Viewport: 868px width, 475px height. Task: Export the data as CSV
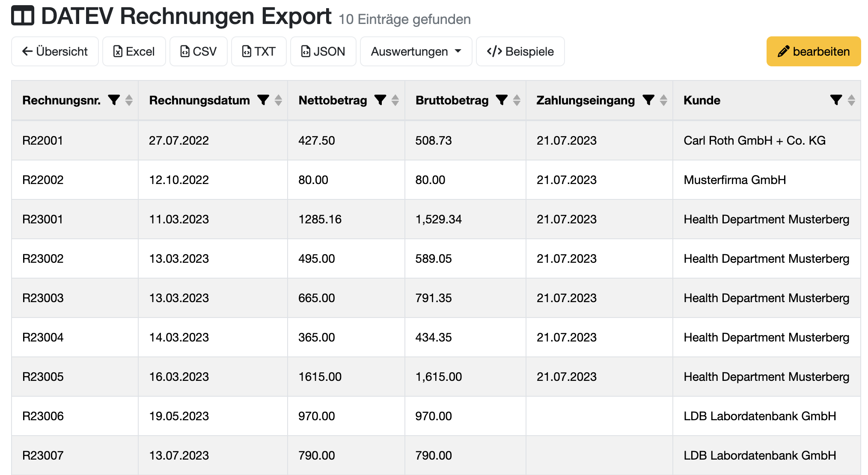[x=198, y=51]
